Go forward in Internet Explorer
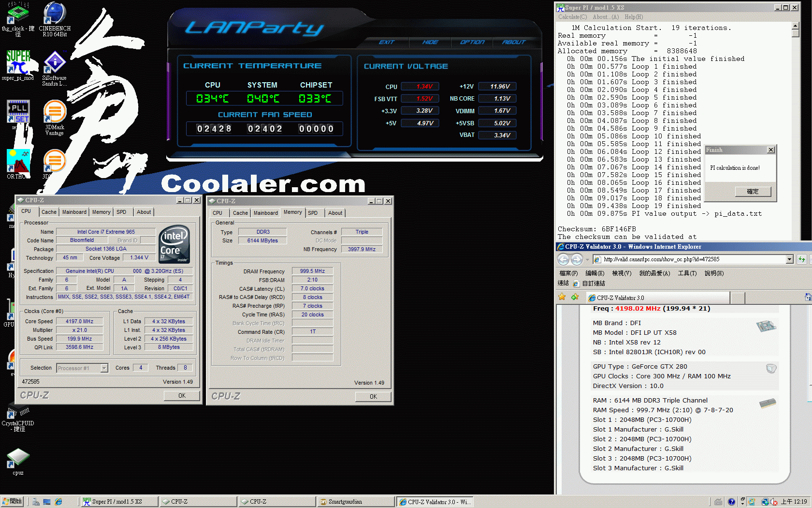812x508 pixels. tap(577, 259)
